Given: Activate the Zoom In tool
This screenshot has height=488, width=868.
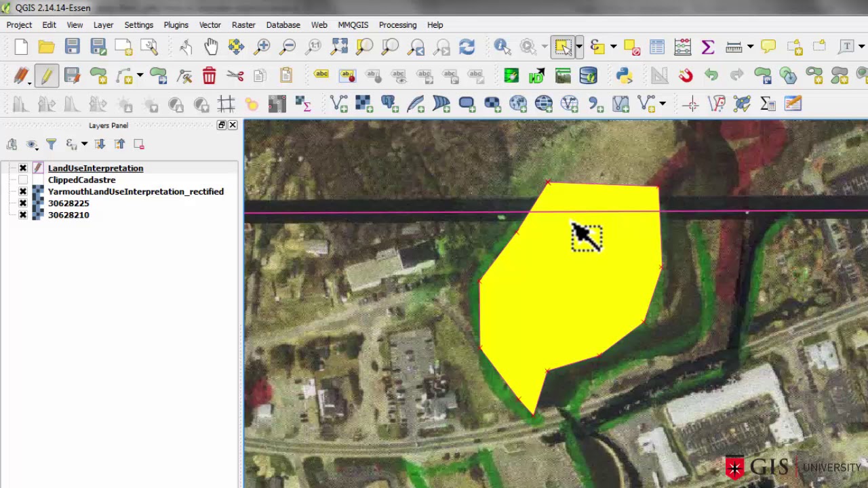Looking at the screenshot, I should point(262,47).
